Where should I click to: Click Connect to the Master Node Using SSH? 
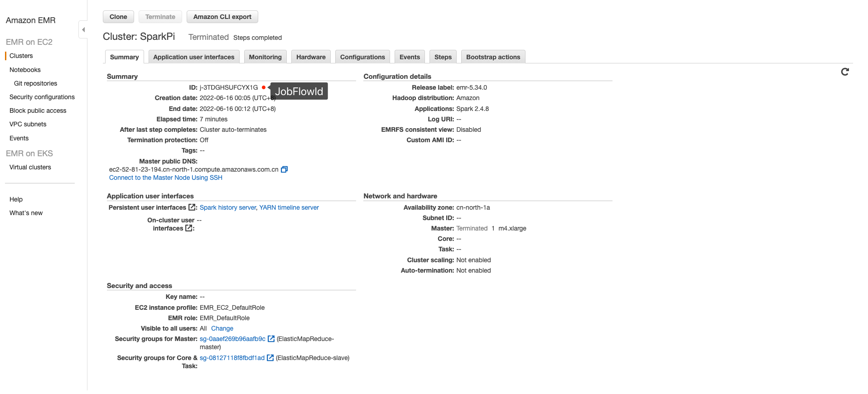(166, 178)
